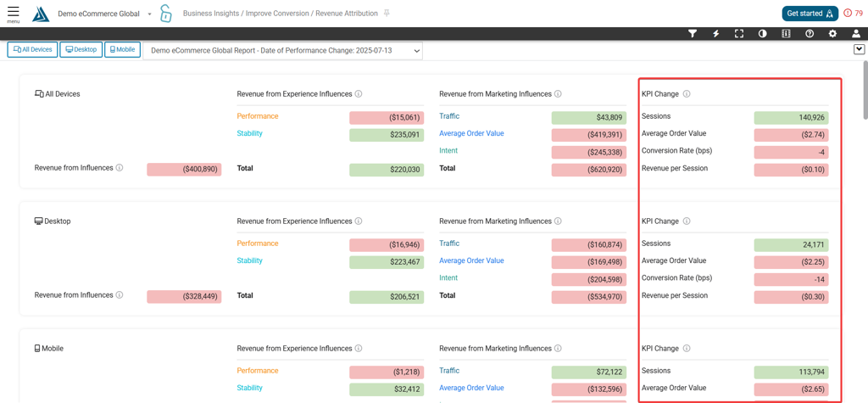Click the Desktop card title
Image resolution: width=868 pixels, height=403 pixels.
click(x=53, y=221)
